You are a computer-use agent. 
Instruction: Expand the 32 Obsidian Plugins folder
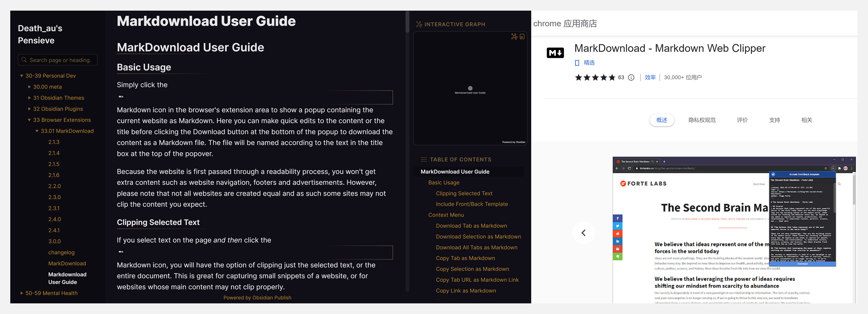tap(29, 109)
